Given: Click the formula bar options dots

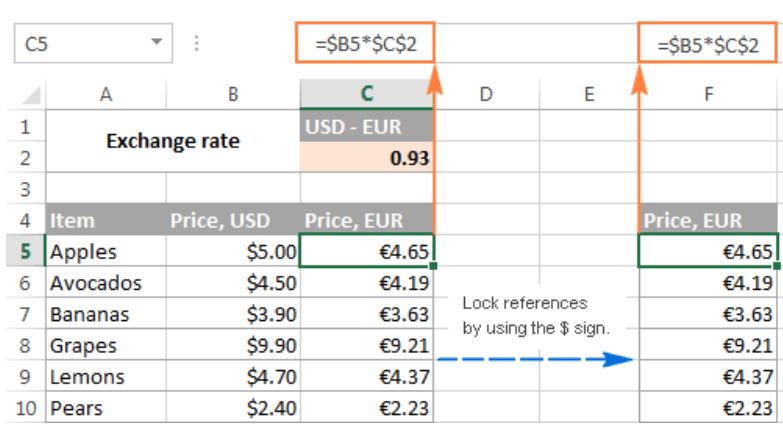Looking at the screenshot, I should (x=196, y=44).
